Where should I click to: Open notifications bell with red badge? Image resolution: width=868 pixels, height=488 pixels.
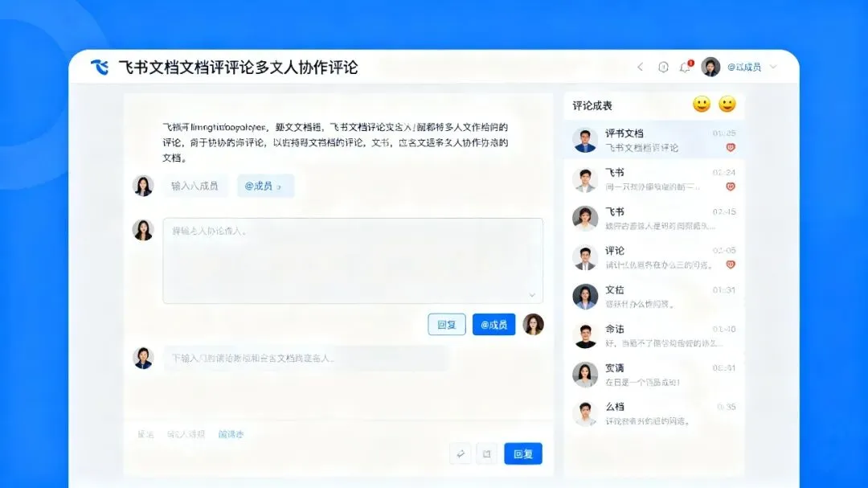click(x=686, y=67)
